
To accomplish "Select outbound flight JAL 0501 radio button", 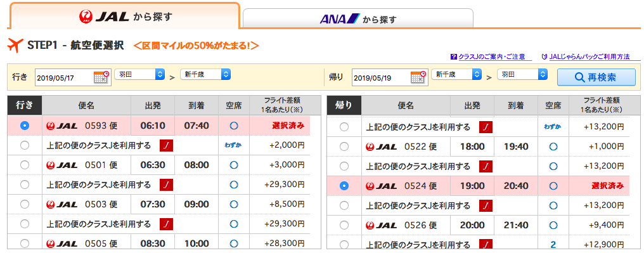I will coord(25,165).
